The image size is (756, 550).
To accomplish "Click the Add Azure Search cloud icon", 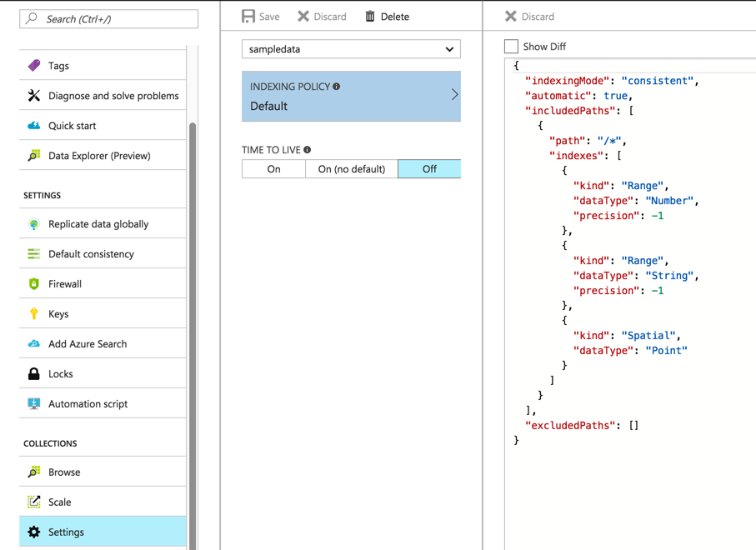I will click(x=33, y=343).
